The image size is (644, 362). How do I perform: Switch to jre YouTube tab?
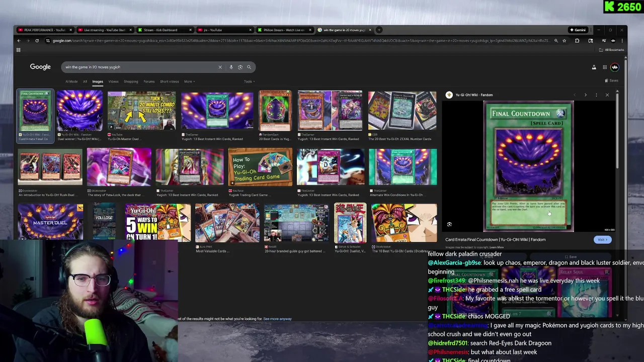coord(224,30)
